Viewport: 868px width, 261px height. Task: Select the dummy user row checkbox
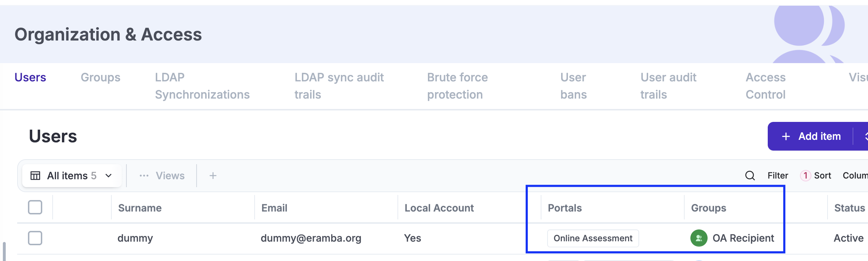coord(35,238)
